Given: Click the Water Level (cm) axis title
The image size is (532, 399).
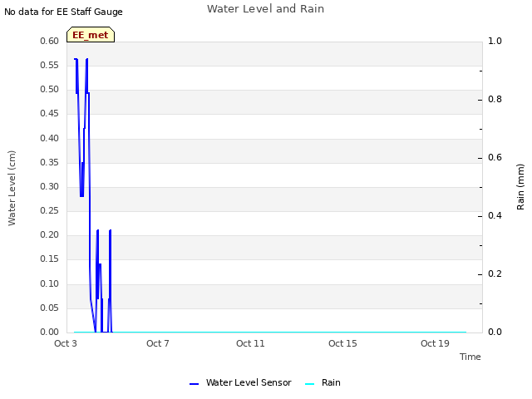Looking at the screenshot, I should coord(12,189).
